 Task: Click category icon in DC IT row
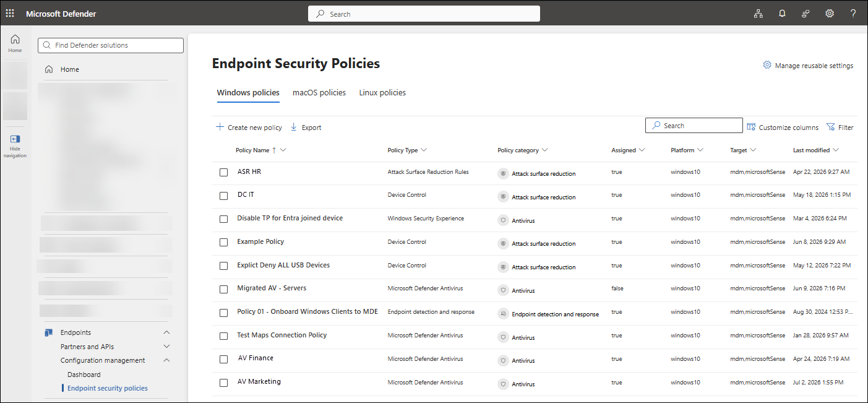click(503, 197)
